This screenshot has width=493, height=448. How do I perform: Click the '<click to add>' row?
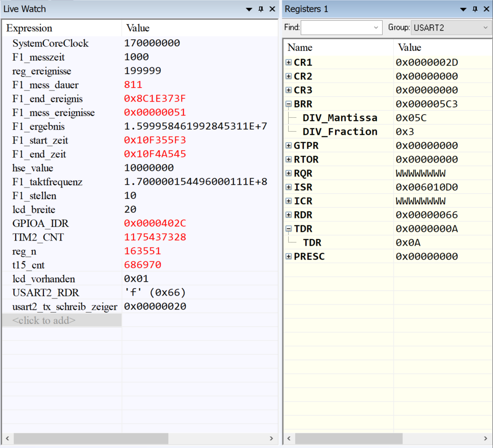62,321
